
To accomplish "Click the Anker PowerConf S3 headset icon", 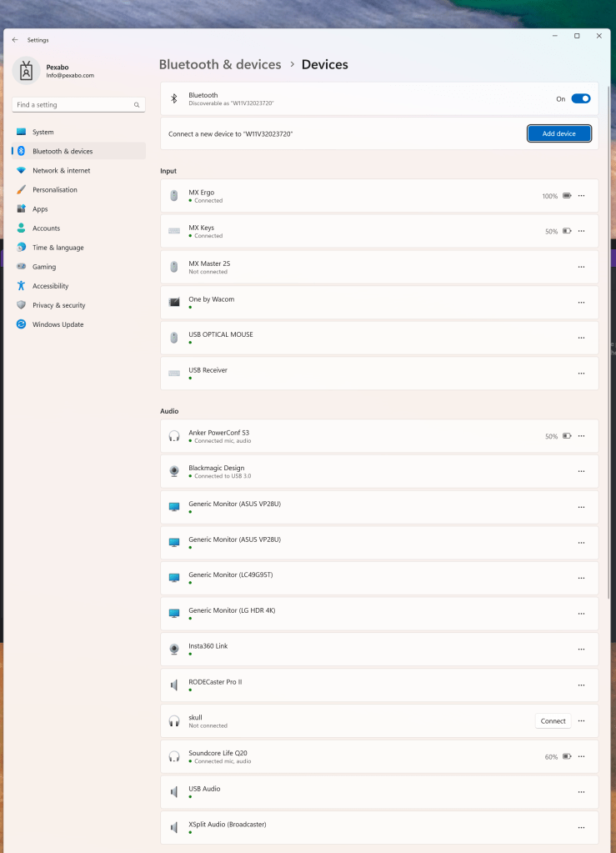I will tap(174, 436).
